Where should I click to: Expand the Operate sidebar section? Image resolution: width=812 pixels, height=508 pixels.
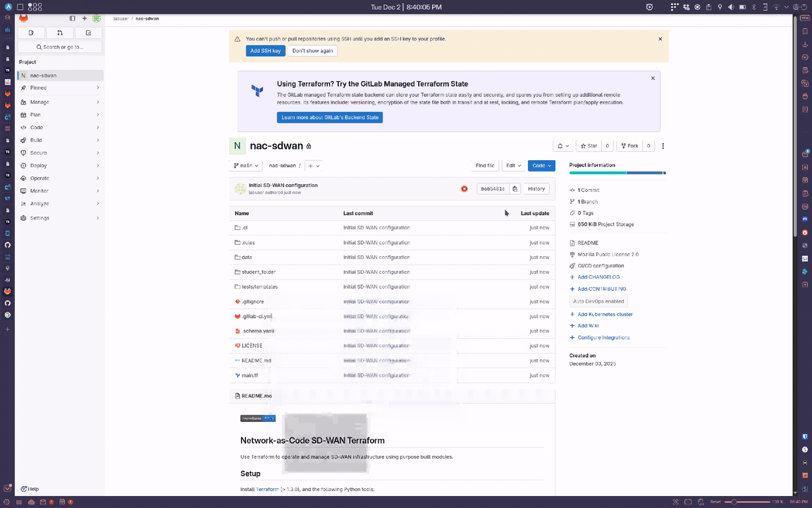pos(60,179)
